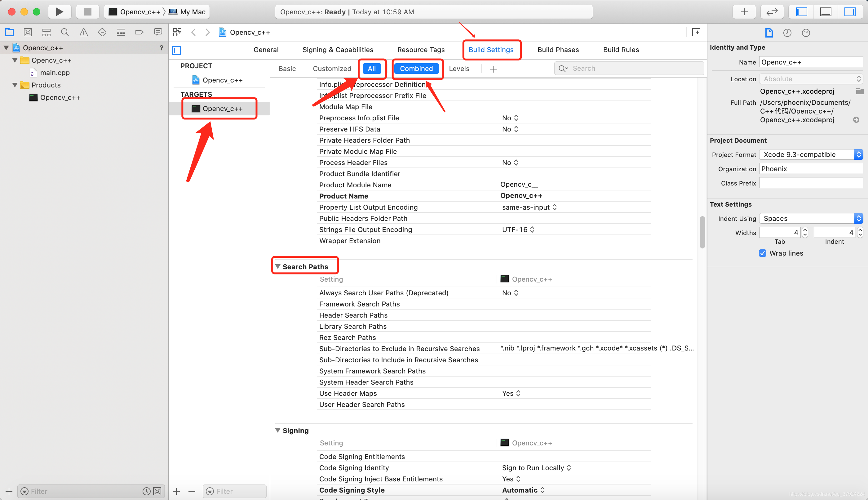The height and width of the screenshot is (500, 868).
Task: Go forward with the right chevron
Action: [x=208, y=32]
